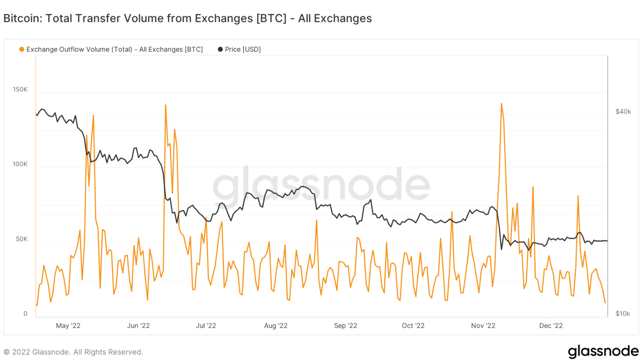Click the Nov '22 axis label

point(483,326)
